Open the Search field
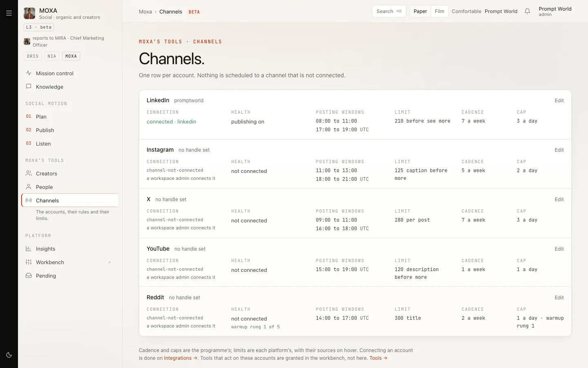This screenshot has height=368, width=588. (389, 11)
